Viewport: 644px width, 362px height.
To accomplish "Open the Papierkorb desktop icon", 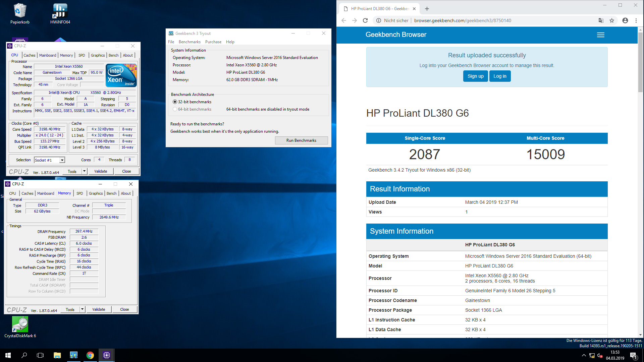I will 20,14.
